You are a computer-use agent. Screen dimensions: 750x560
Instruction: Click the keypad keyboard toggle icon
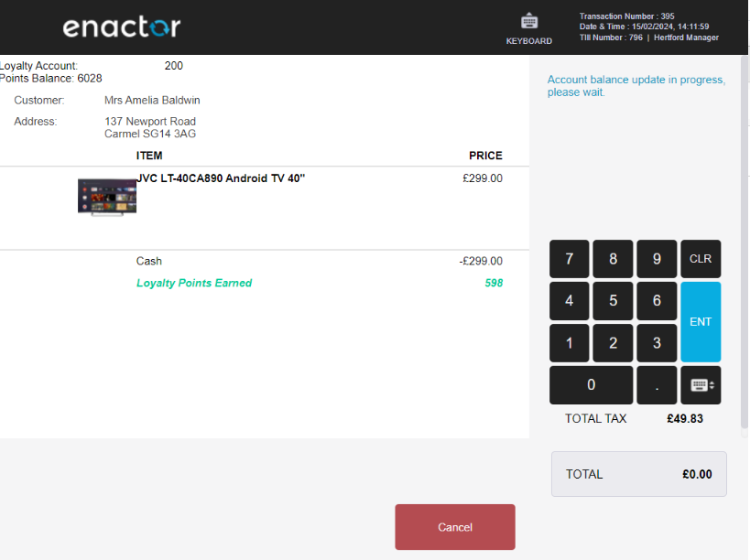701,385
